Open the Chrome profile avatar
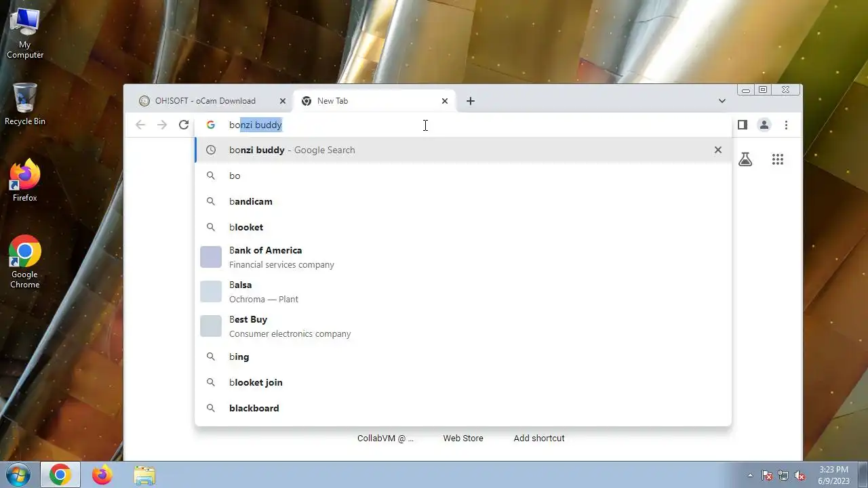 pyautogui.click(x=764, y=125)
